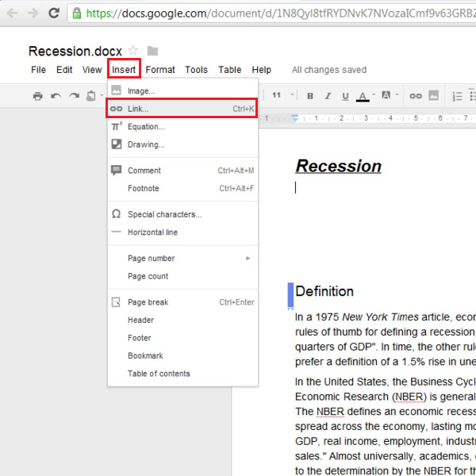Click the folder icon next to document title
Screen dimensions: 476x476
click(152, 51)
